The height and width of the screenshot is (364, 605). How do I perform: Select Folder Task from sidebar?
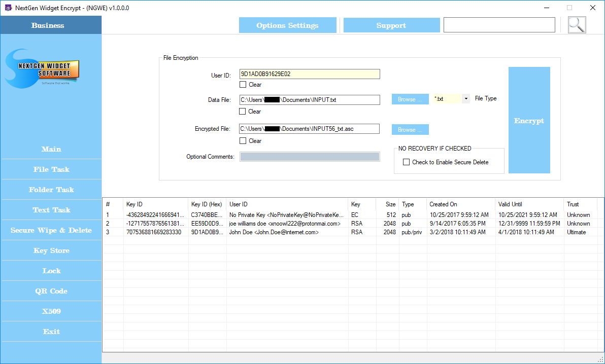[51, 190]
